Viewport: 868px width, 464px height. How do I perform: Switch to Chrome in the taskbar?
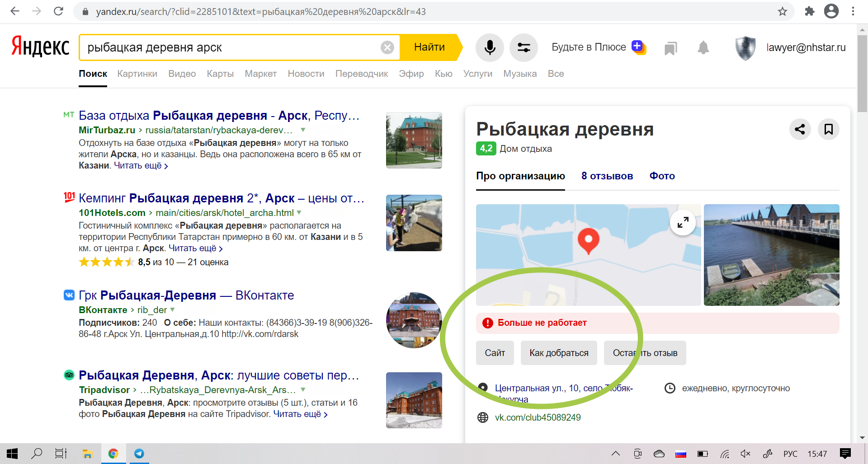pos(113,454)
